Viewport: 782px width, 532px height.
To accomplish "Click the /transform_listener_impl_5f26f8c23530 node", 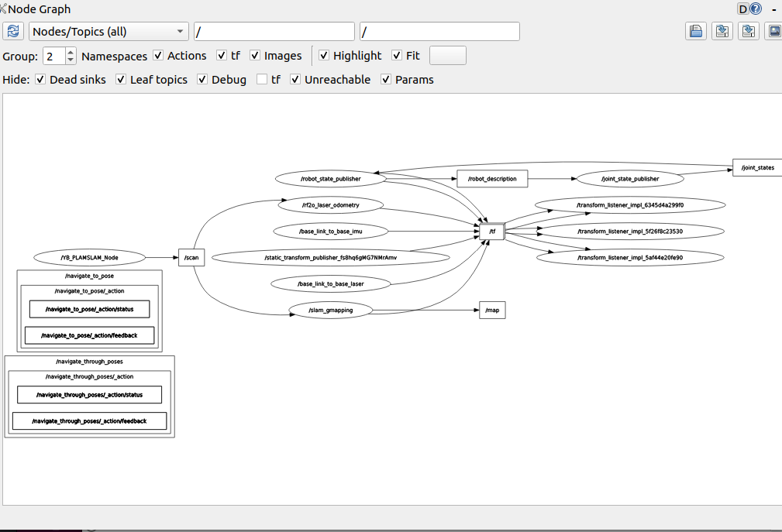I will click(630, 232).
